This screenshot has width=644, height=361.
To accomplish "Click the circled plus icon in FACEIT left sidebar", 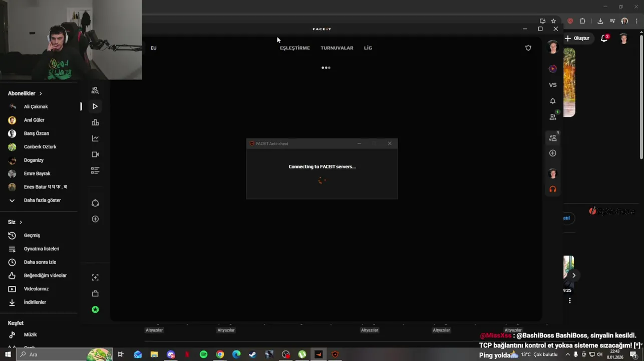I will 95,219.
